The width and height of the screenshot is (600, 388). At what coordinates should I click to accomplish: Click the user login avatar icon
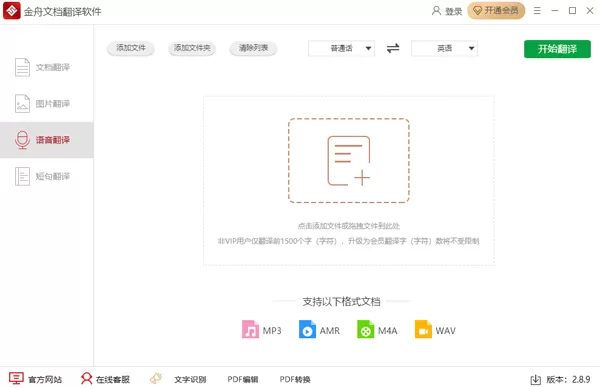click(436, 11)
